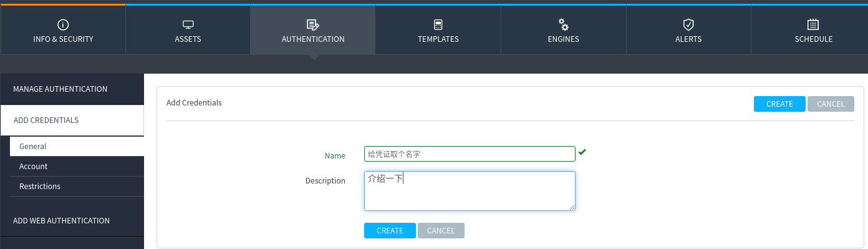Focus the Name input field
Image resolution: width=868 pixels, height=249 pixels.
click(470, 154)
